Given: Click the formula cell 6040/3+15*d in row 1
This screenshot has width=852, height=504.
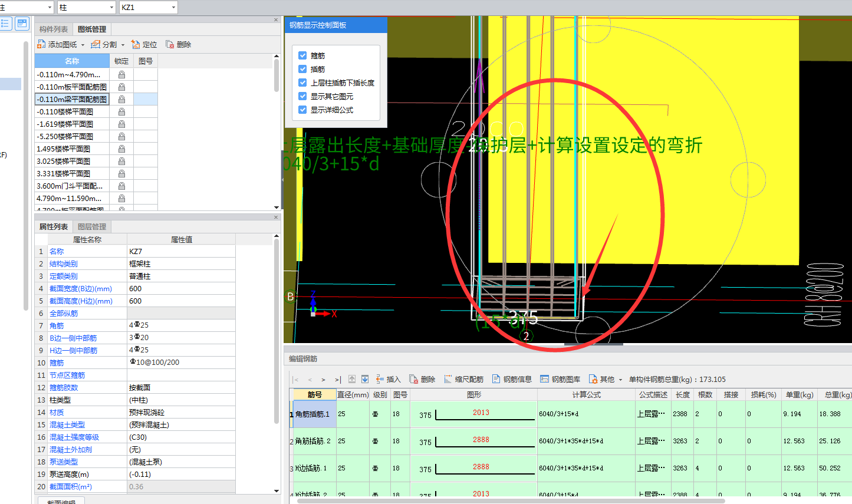Looking at the screenshot, I should pyautogui.click(x=587, y=414).
